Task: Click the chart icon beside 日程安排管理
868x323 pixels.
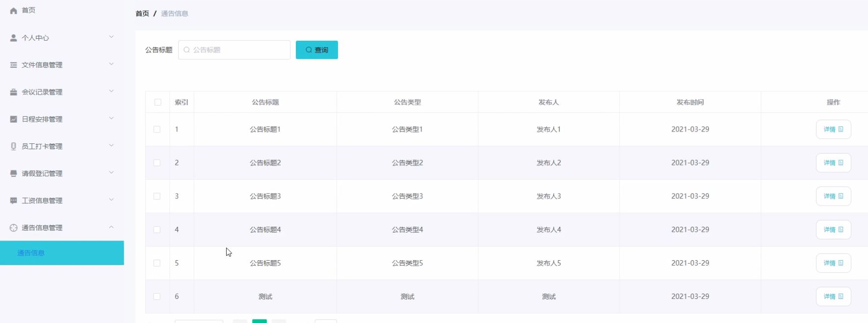Action: tap(14, 119)
